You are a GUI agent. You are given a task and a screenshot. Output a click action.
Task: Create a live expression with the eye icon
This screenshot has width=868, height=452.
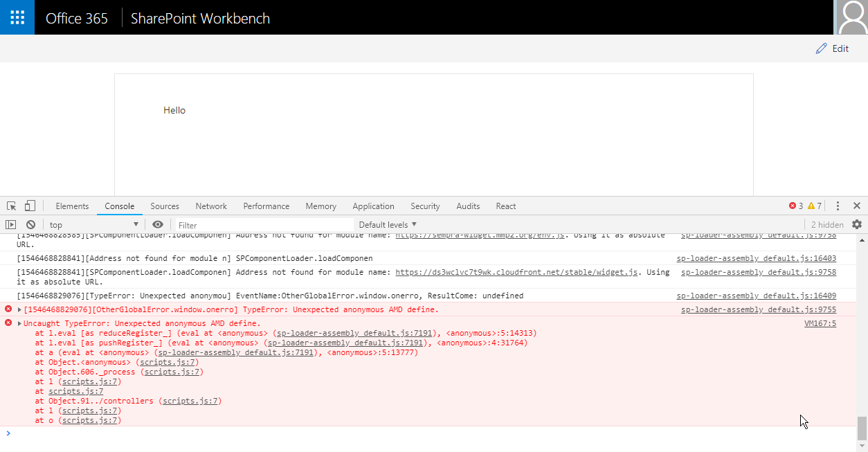[x=158, y=224]
